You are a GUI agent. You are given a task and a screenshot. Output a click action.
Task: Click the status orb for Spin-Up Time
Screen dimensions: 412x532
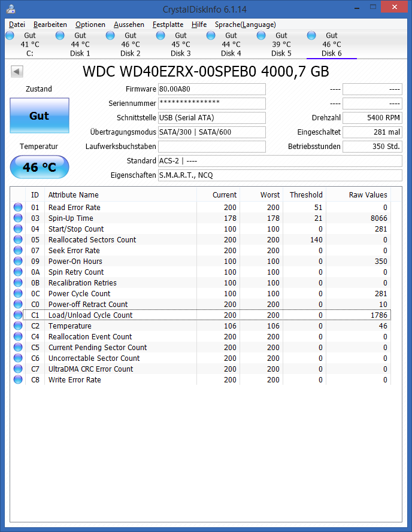coord(18,218)
